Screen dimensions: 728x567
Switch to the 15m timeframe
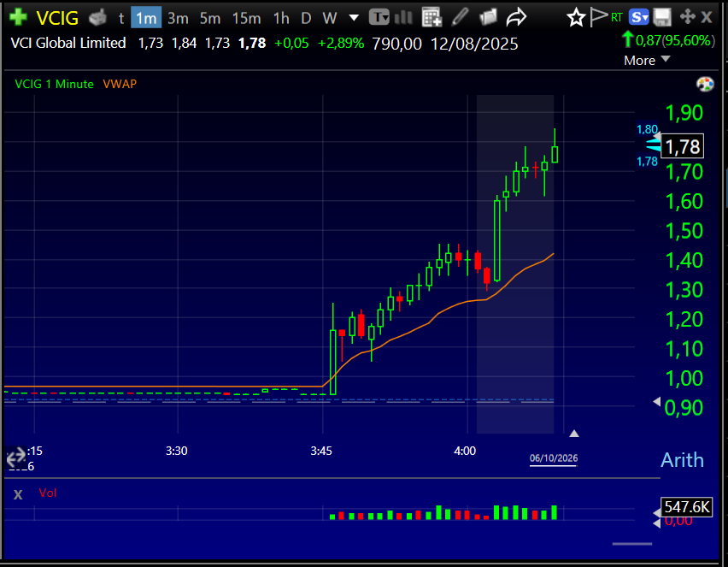point(247,18)
